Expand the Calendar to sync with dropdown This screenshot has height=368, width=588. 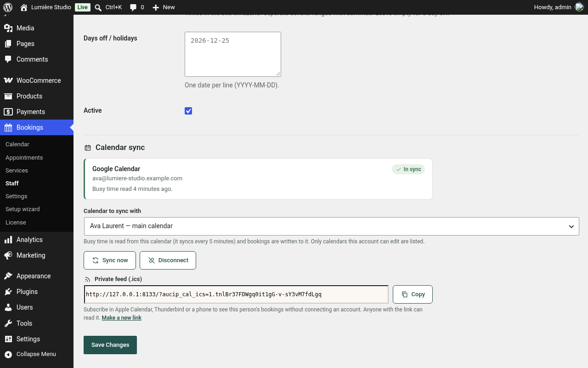click(x=332, y=226)
